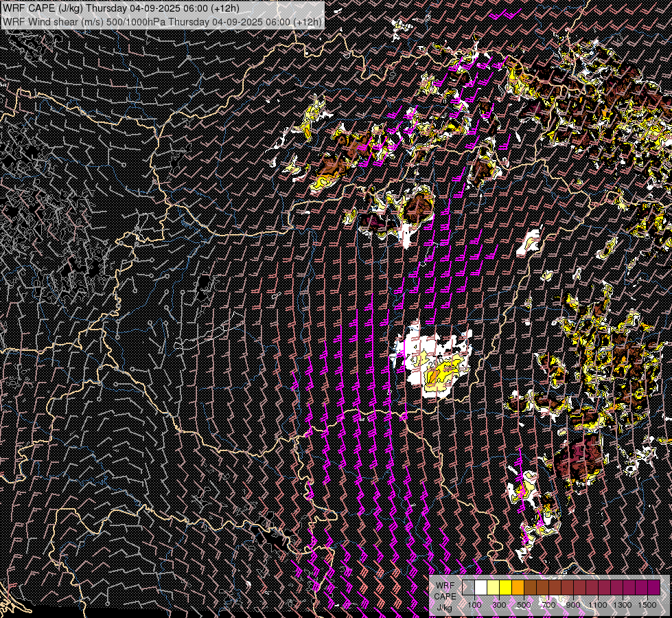
Task: Select the gray first swatch in the legend
Action: pos(468,588)
